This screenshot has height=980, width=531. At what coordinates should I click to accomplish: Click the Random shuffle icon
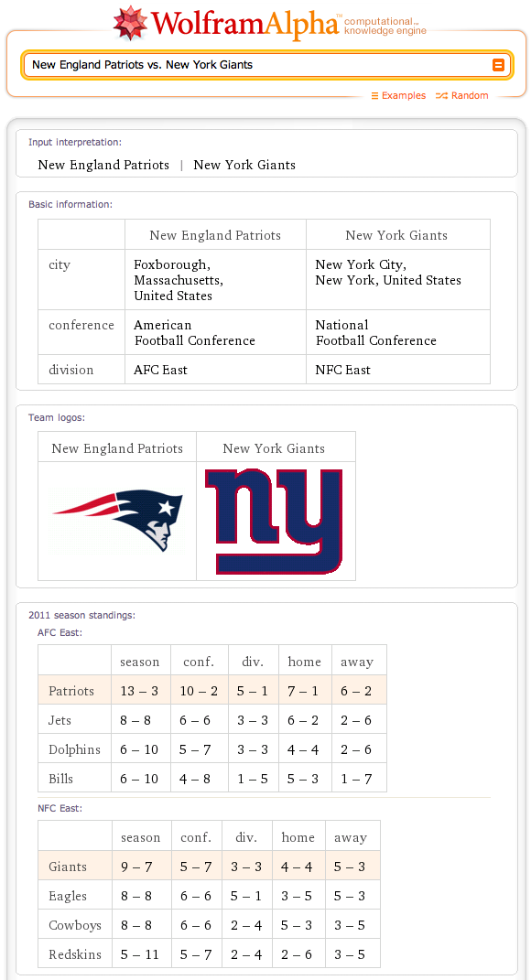[441, 96]
